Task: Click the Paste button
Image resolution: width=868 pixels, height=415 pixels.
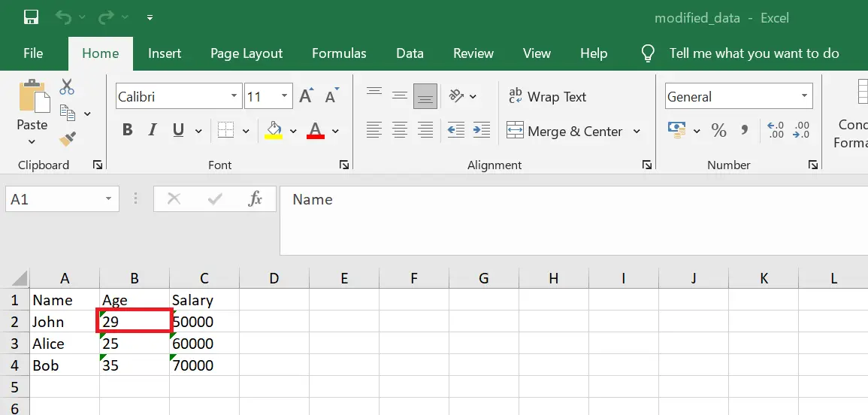Action: tap(32, 104)
